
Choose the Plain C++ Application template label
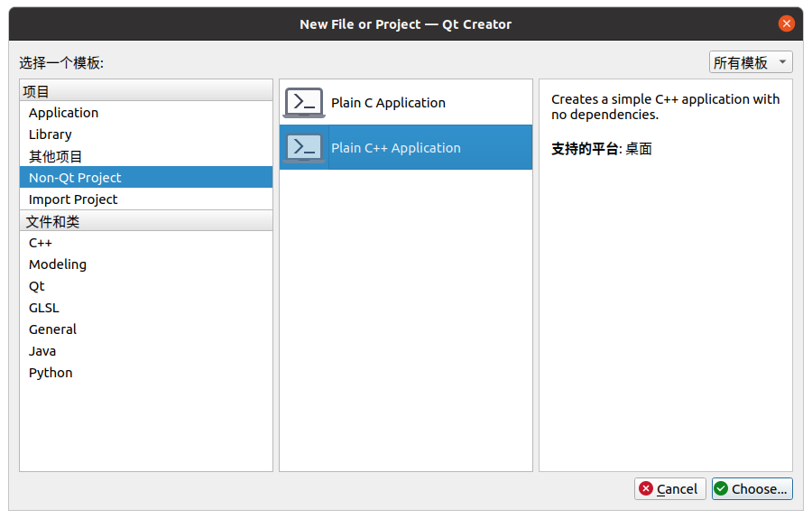click(x=396, y=148)
